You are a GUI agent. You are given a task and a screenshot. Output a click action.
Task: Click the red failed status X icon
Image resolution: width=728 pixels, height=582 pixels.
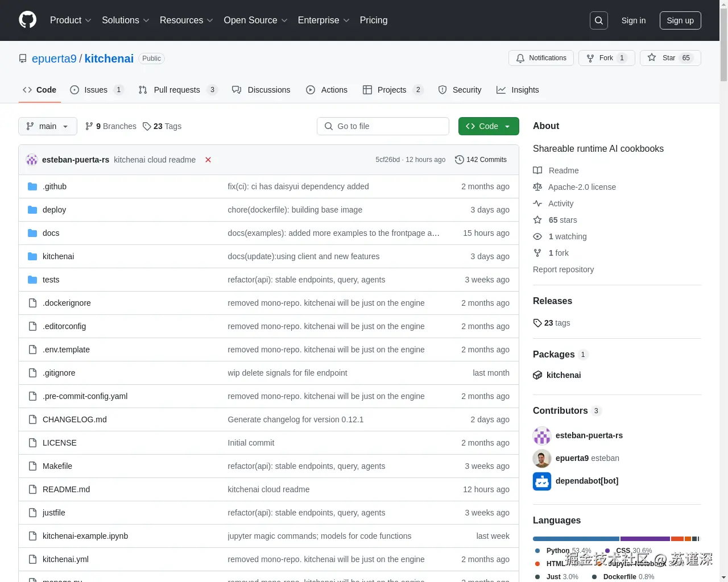(208, 160)
